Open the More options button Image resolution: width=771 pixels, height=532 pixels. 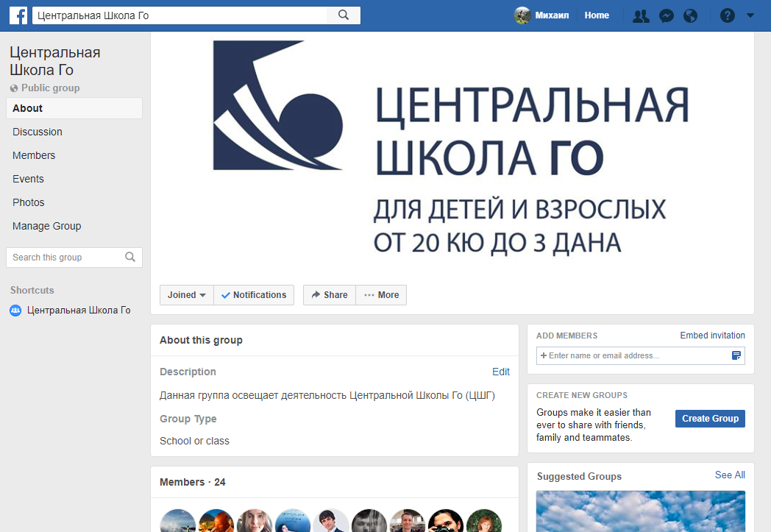[381, 295]
